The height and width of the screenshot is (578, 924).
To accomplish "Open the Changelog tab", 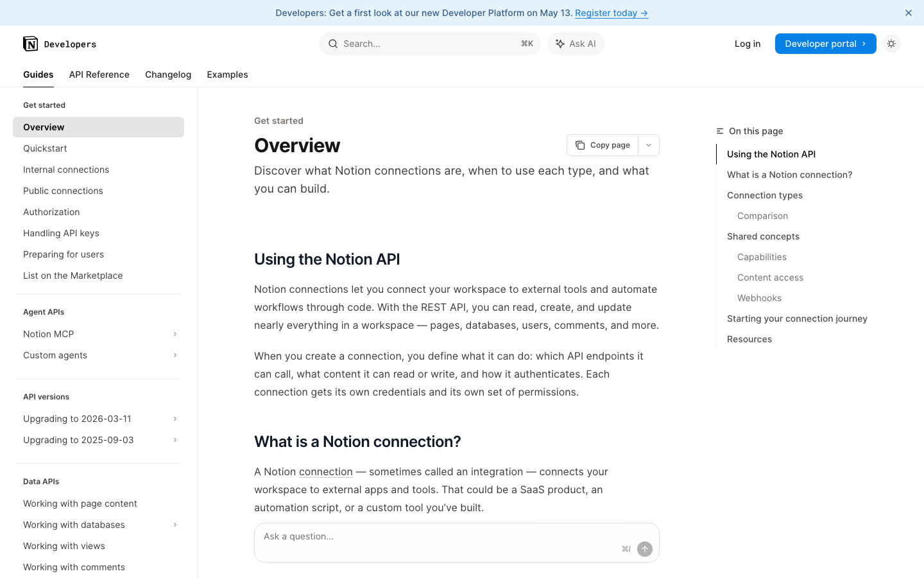I will tap(168, 74).
